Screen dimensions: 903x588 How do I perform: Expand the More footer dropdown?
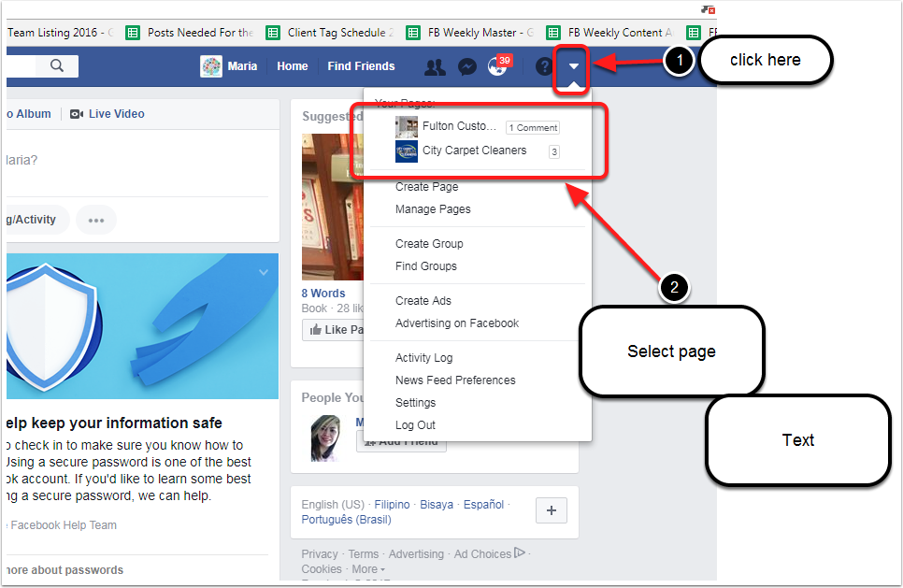tap(368, 569)
